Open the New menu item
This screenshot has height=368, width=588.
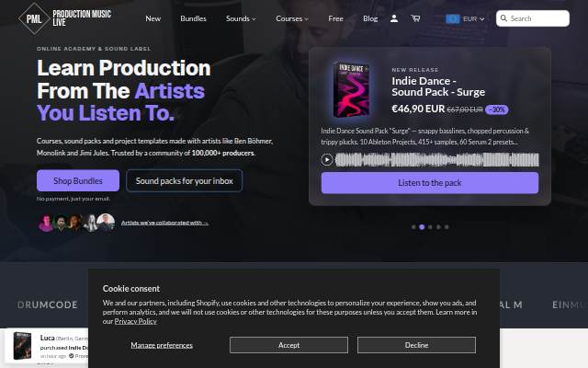153,18
